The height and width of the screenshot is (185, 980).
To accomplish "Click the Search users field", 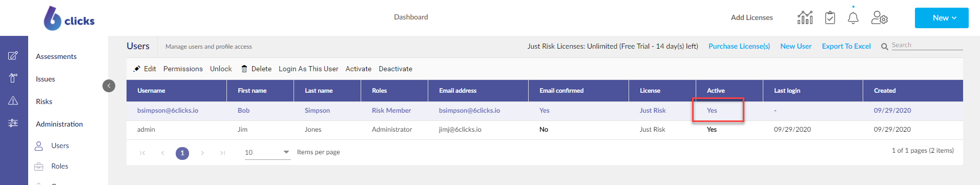I will coord(927,45).
